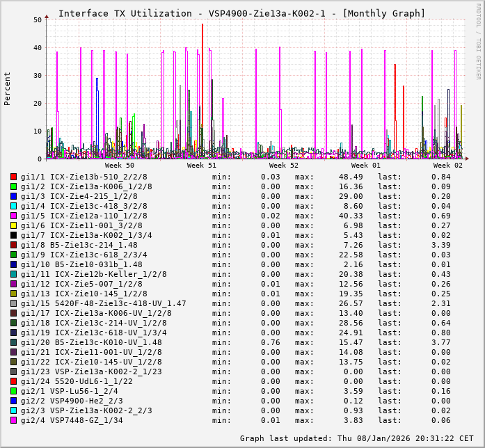The width and height of the screenshot is (485, 448).
Task: Select the cyan gi1/4 ICX-Zie13c-418 color box
Action: 14,206
